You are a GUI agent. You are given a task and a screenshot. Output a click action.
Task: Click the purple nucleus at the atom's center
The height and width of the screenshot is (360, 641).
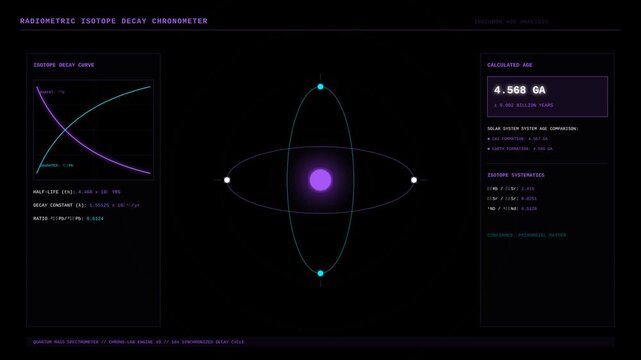[320, 180]
